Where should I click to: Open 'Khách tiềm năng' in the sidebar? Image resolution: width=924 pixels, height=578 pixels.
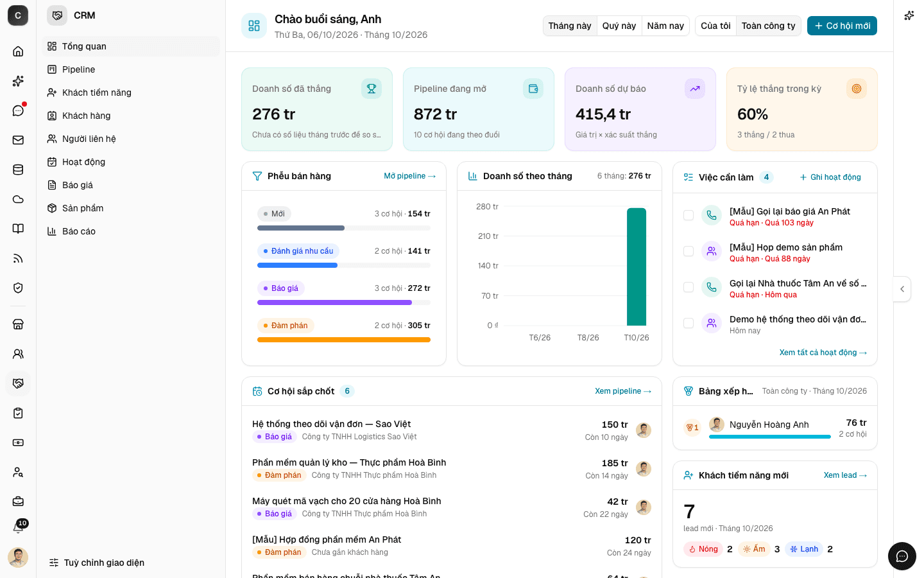[131, 92]
